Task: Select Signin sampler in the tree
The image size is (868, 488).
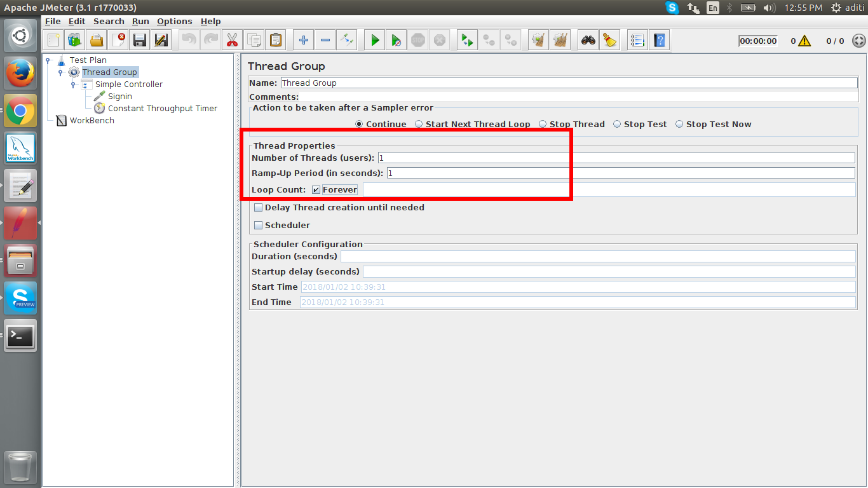Action: pos(120,97)
